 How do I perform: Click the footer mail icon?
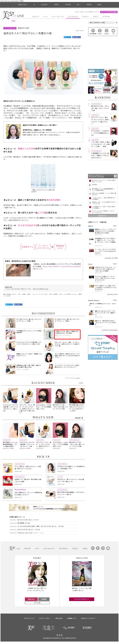(93, 548)
